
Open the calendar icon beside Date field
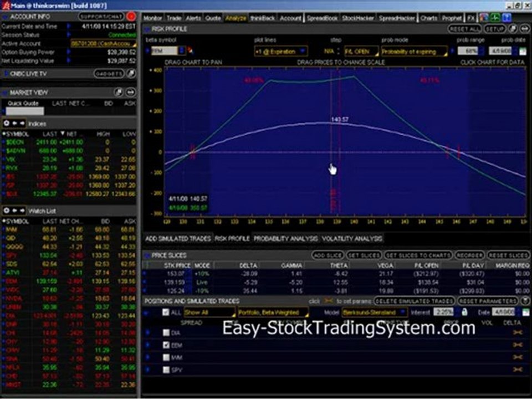pos(525,312)
